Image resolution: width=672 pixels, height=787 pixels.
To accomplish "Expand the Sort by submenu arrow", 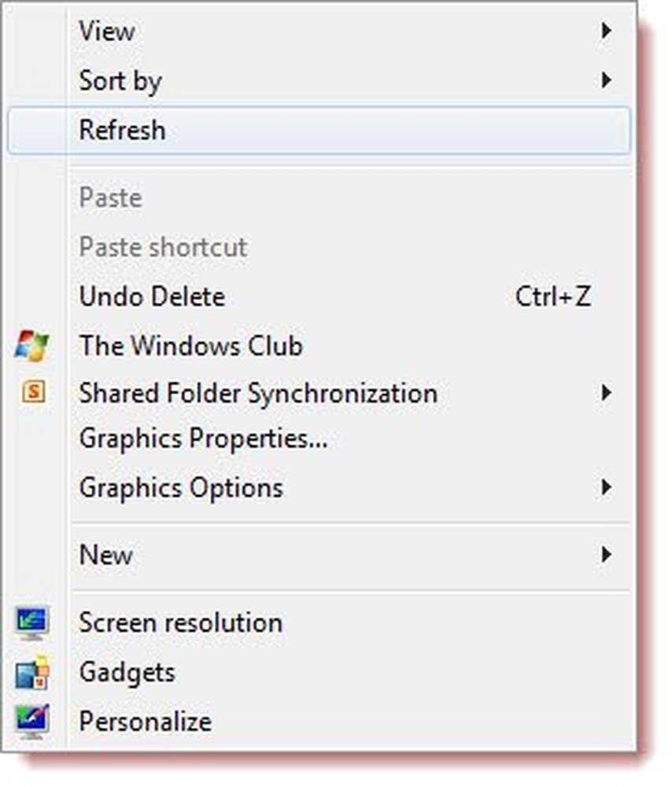I will pos(605,79).
